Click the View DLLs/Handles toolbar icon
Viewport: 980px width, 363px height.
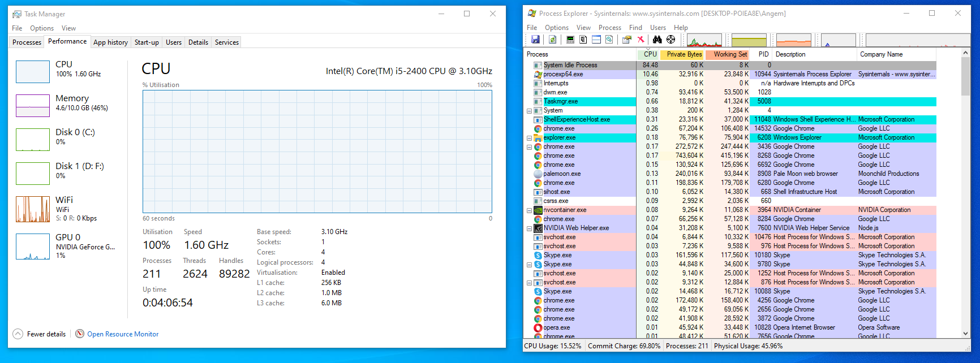pos(609,40)
